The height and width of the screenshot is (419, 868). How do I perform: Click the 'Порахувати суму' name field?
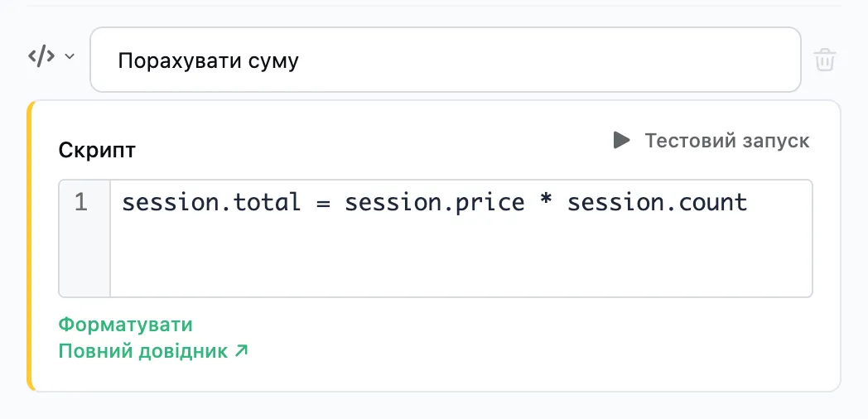point(445,60)
